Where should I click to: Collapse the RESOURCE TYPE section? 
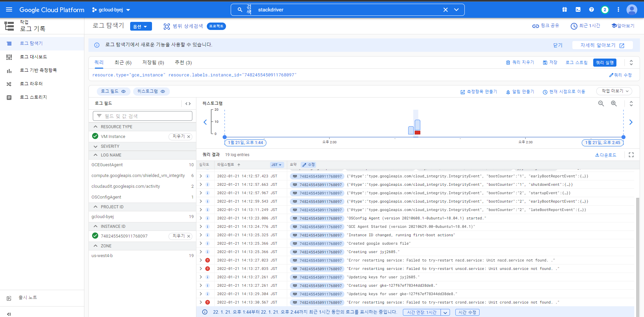[96, 127]
